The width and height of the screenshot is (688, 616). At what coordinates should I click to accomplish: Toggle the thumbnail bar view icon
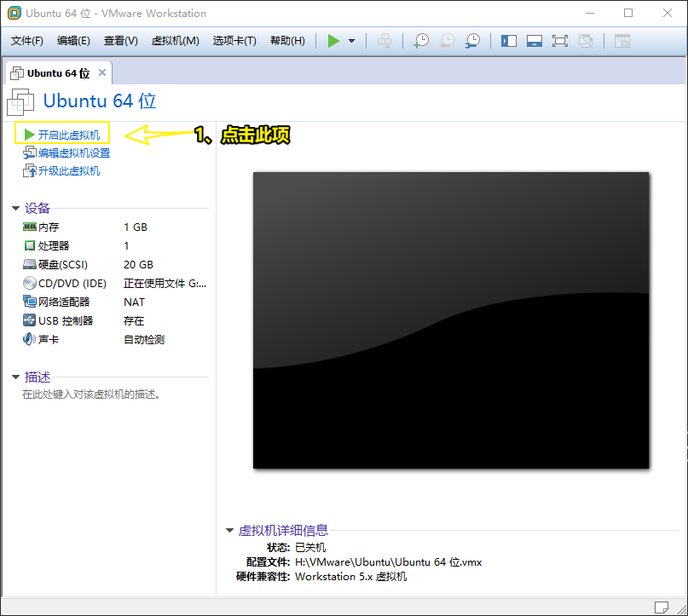(x=535, y=41)
